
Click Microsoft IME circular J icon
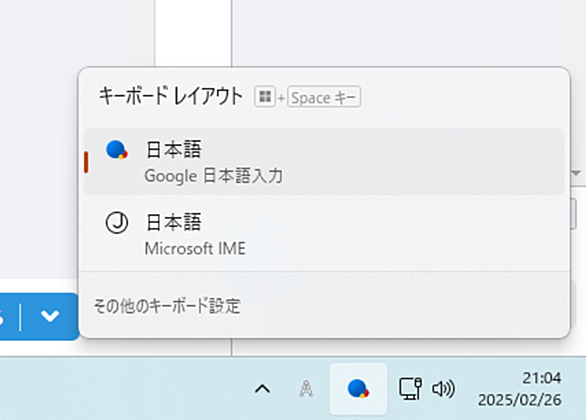pos(117,223)
